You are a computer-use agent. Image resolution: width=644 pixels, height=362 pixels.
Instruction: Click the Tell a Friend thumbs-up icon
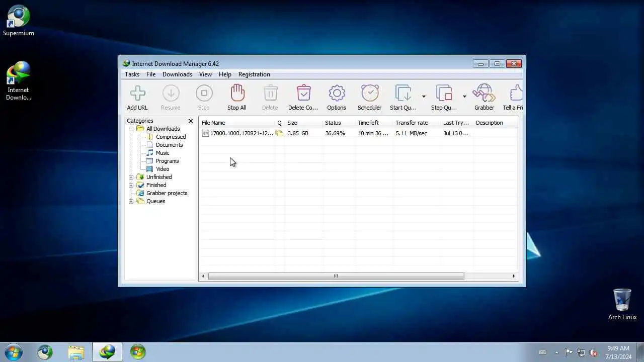(516, 93)
